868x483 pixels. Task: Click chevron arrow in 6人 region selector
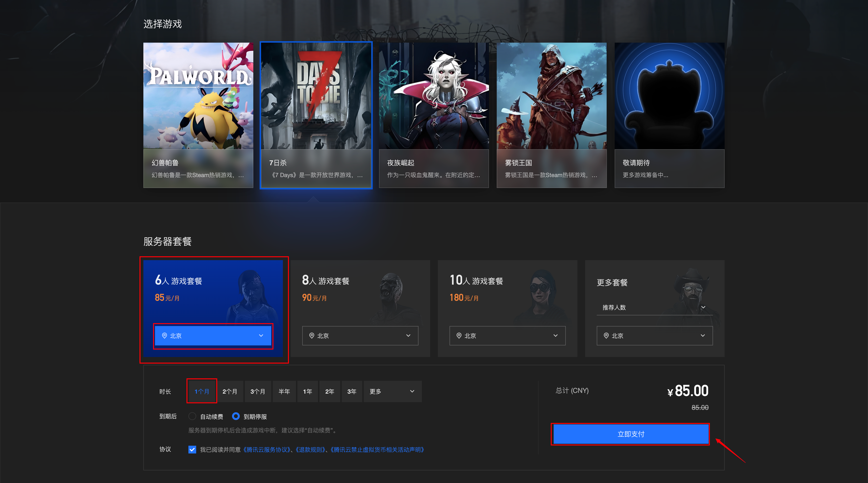261,335
